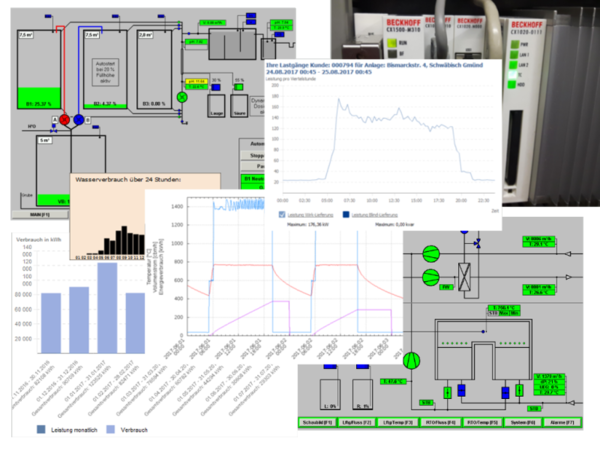600x450 pixels.
Task: Switch to the LftgTemp [F3] tab
Action: (398, 422)
